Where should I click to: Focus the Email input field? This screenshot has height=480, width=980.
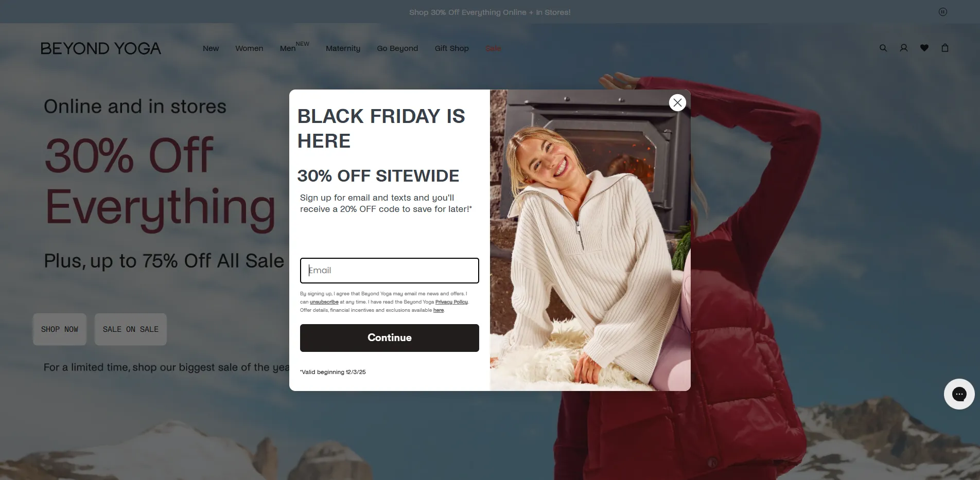coord(390,271)
